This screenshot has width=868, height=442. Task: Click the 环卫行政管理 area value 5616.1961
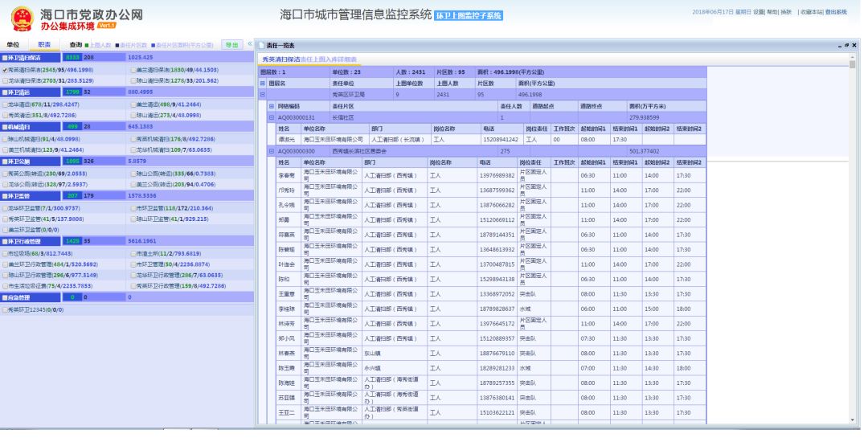(141, 242)
